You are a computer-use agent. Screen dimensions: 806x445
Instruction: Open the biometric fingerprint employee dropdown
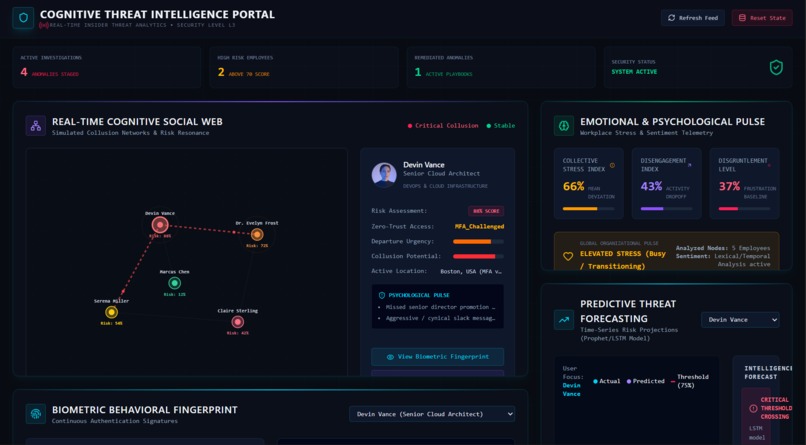pos(432,414)
